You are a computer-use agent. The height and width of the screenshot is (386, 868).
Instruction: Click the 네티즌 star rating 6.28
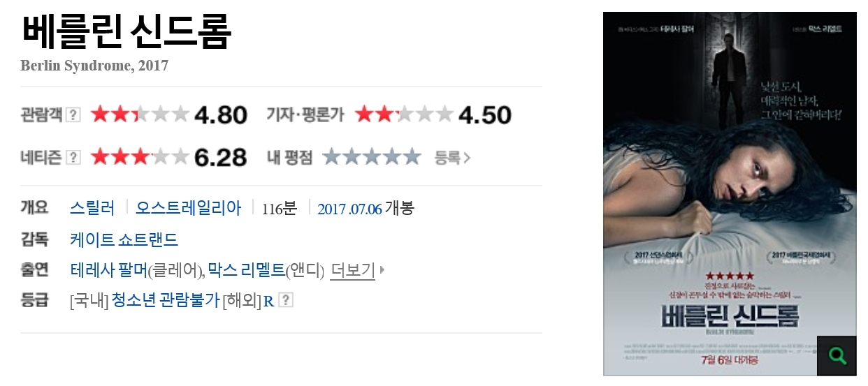point(168,158)
